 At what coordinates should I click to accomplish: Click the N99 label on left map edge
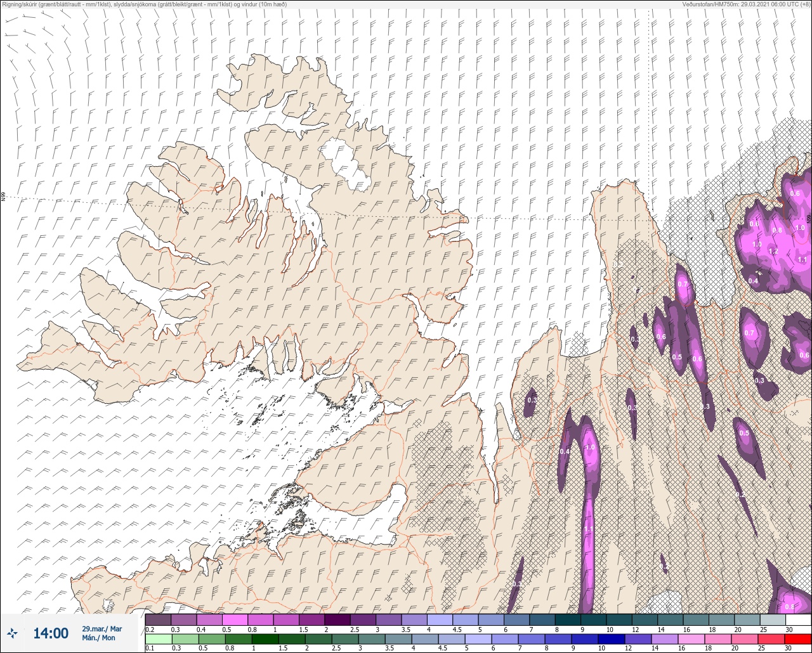point(3,197)
